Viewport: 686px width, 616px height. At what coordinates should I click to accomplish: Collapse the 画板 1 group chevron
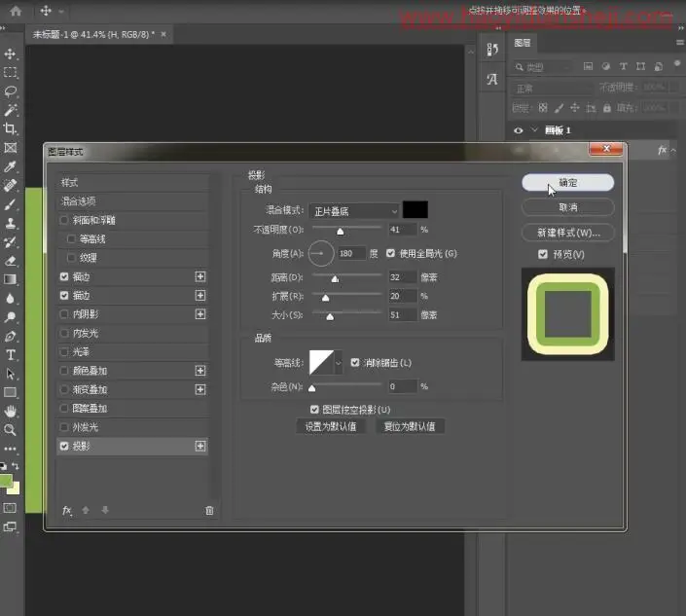tap(534, 130)
